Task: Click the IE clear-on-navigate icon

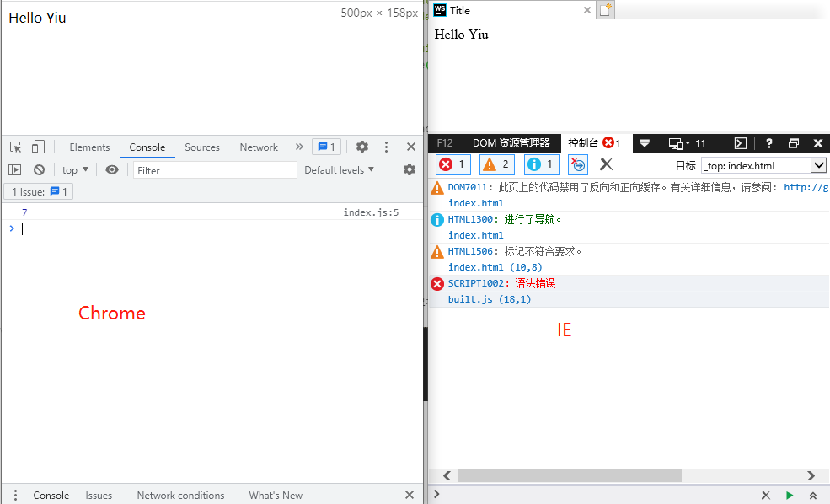Action: (x=578, y=164)
